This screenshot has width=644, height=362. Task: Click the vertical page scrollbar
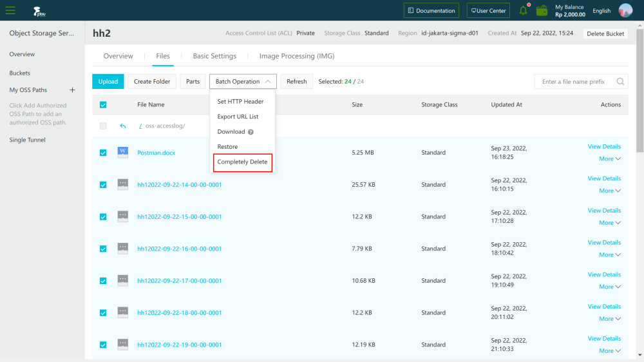pyautogui.click(x=640, y=90)
